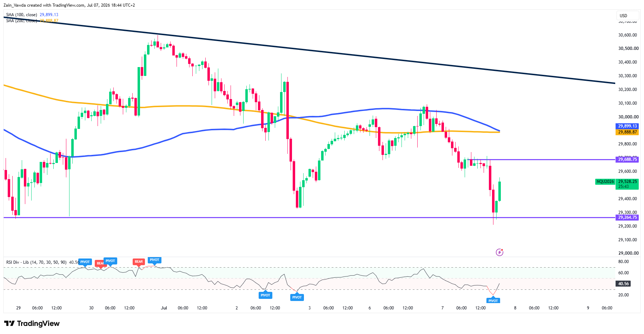
Task: Click the red BEAR marker left of topmost PIVOT
Action: click(139, 262)
